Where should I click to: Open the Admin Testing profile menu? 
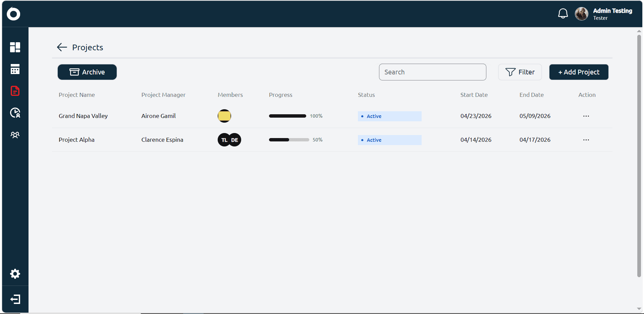tap(604, 14)
